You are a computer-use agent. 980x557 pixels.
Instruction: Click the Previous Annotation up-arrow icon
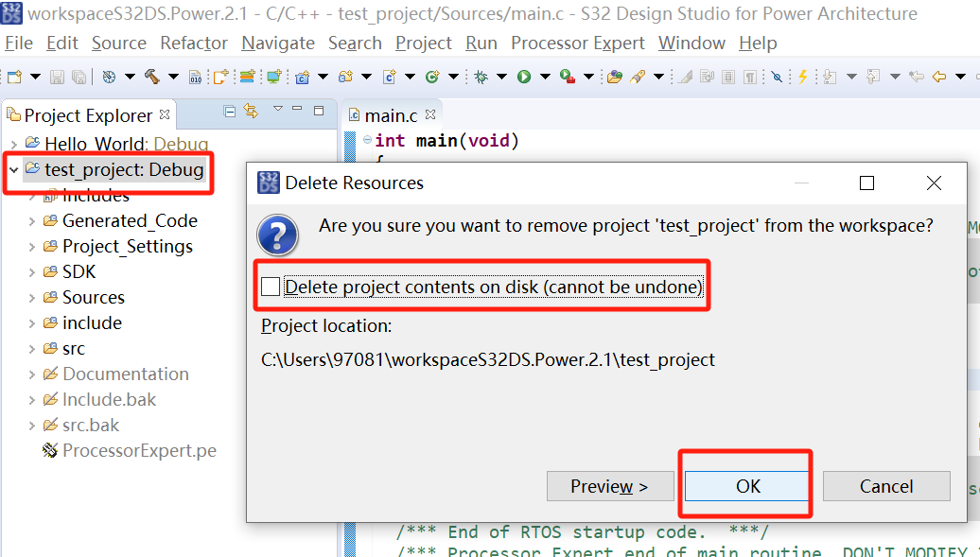[x=873, y=77]
